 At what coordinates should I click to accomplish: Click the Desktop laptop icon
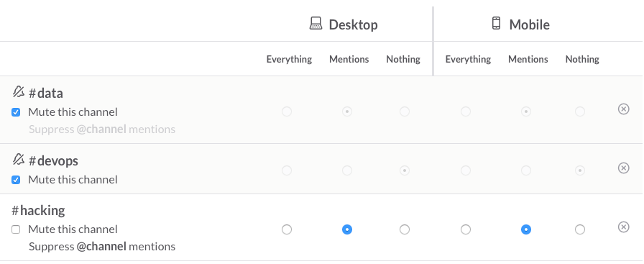(316, 24)
